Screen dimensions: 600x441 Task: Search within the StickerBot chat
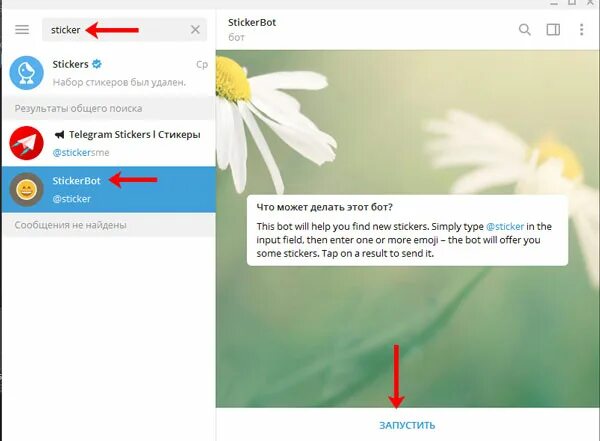[x=525, y=29]
